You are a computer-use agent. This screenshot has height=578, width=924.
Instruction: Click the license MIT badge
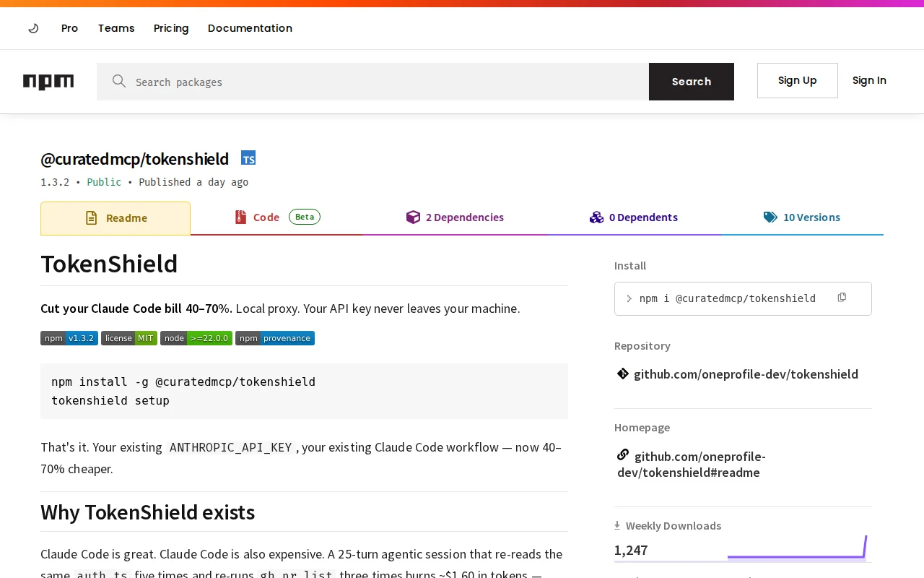click(129, 338)
